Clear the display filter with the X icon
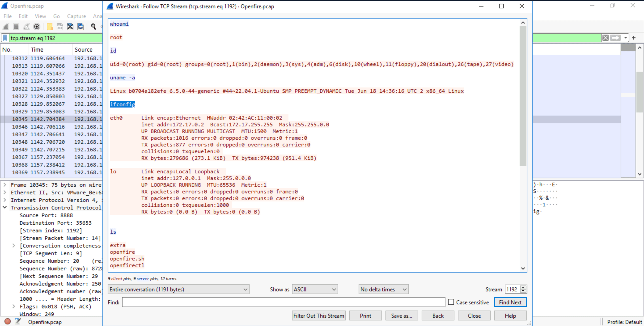 click(606, 38)
